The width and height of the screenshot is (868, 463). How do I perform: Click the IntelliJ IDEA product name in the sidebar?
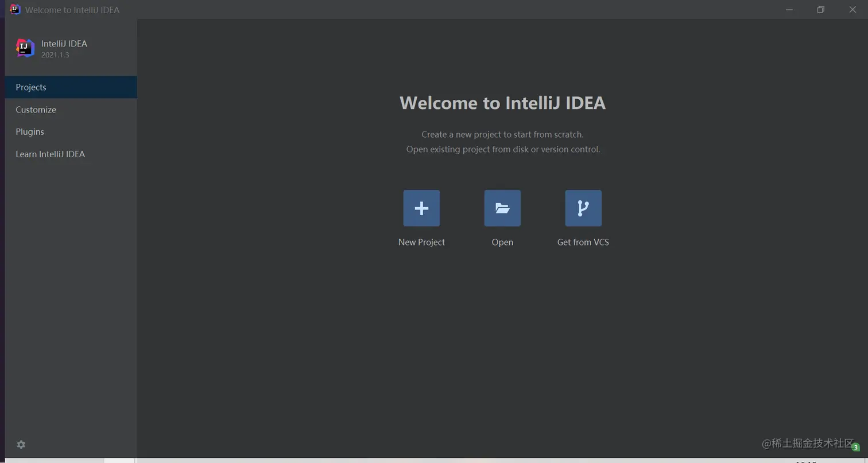click(64, 44)
